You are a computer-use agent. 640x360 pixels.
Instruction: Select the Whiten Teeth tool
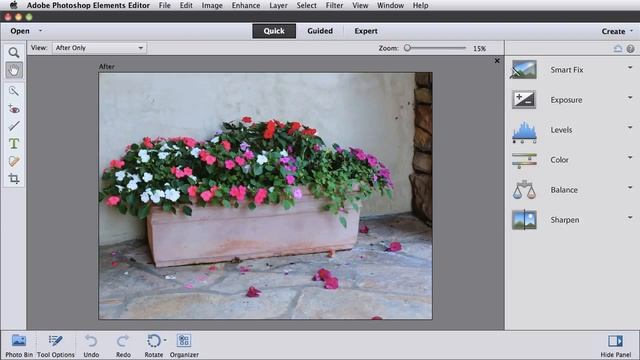14,126
